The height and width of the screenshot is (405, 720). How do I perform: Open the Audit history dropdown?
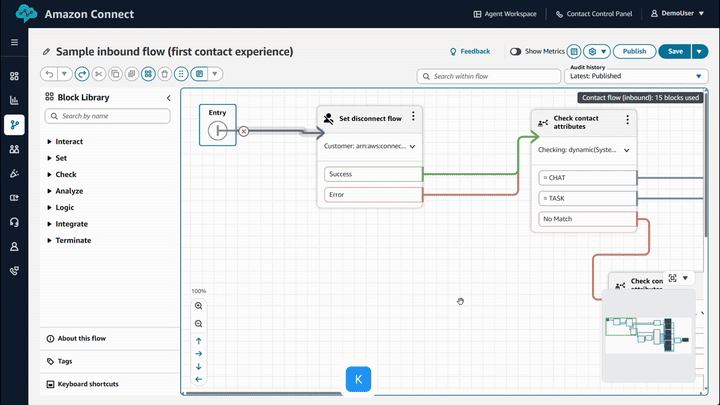[x=636, y=76]
